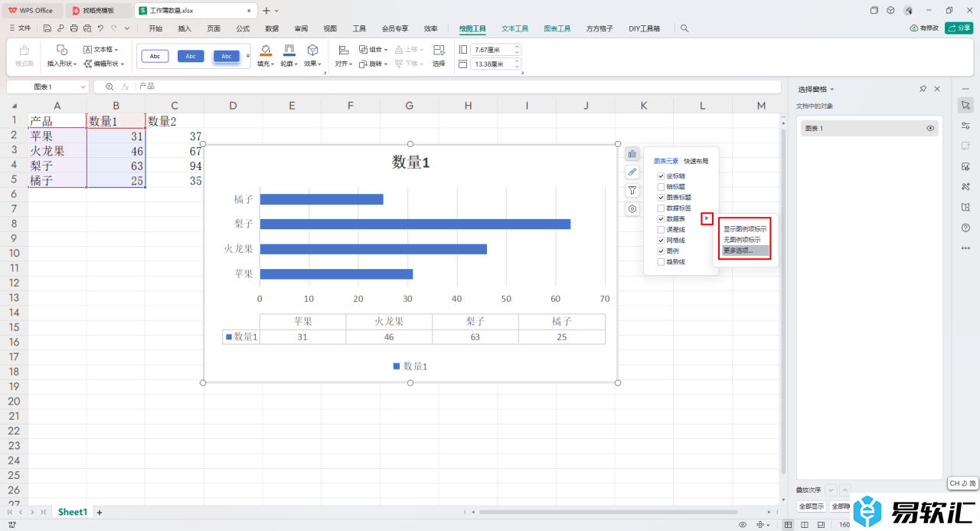
Task: Open the 对齐 dropdown
Action: click(x=343, y=64)
